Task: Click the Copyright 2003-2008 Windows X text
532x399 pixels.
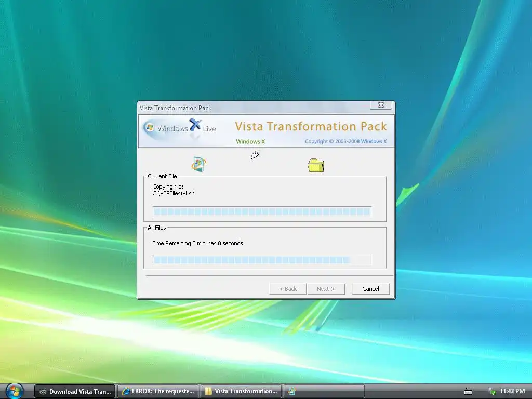Action: [345, 141]
